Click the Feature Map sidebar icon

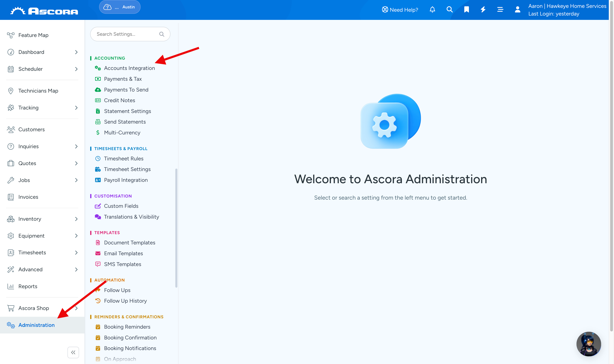[x=10, y=35]
